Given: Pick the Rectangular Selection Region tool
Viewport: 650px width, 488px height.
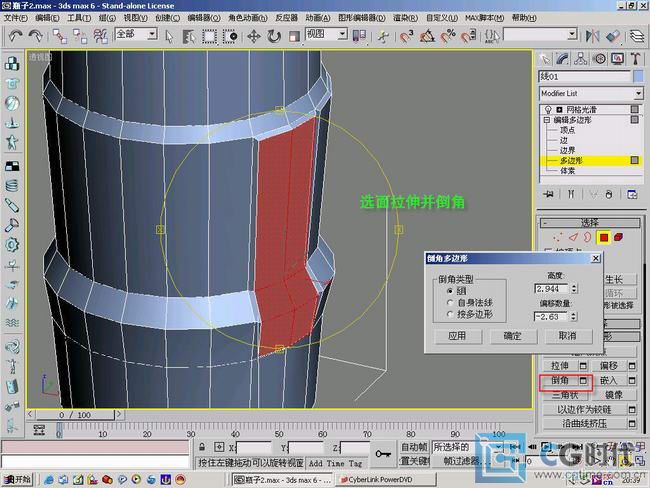Looking at the screenshot, I should click(x=209, y=36).
